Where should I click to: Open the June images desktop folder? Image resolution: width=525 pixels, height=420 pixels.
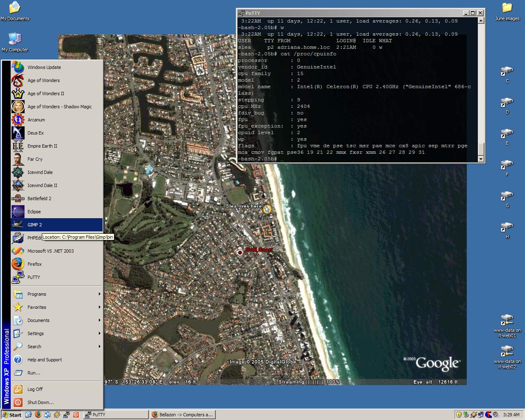point(507,8)
